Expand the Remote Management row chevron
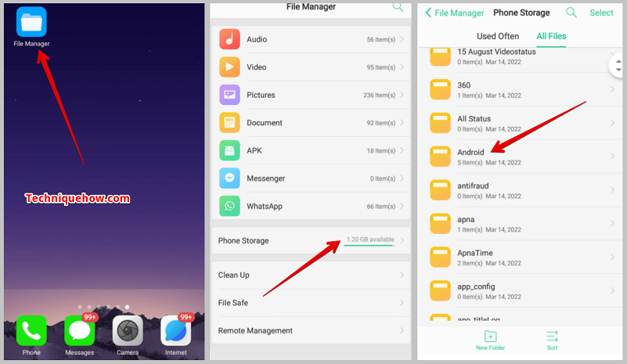 click(402, 330)
